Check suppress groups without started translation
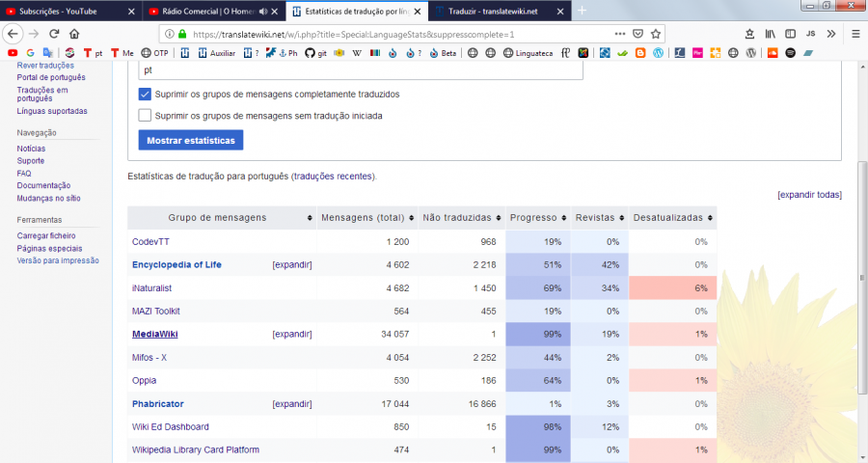868x463 pixels. pos(145,115)
